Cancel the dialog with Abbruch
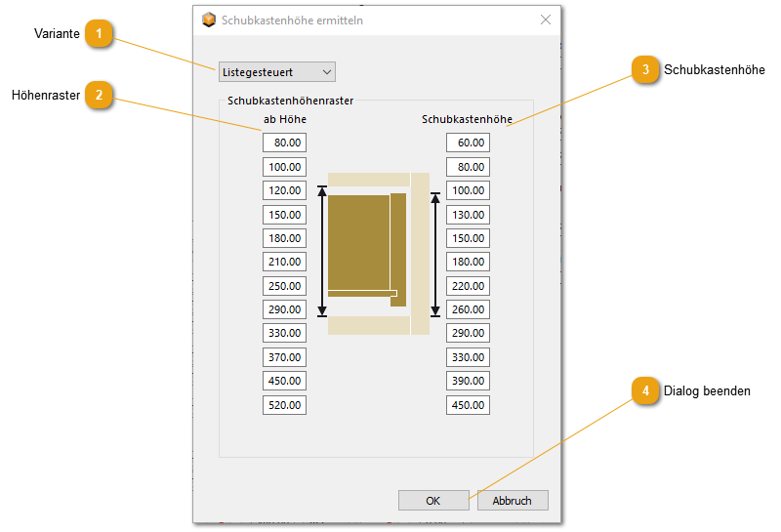 (512, 500)
